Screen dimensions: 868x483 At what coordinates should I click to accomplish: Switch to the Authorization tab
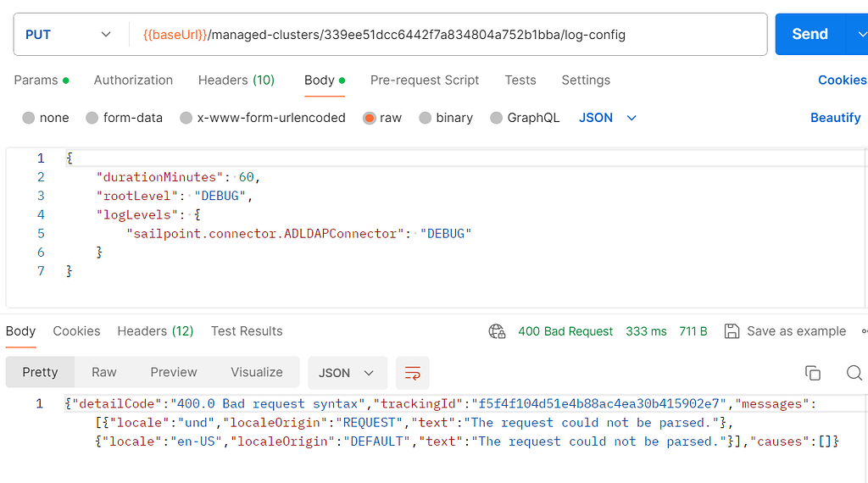pos(133,80)
